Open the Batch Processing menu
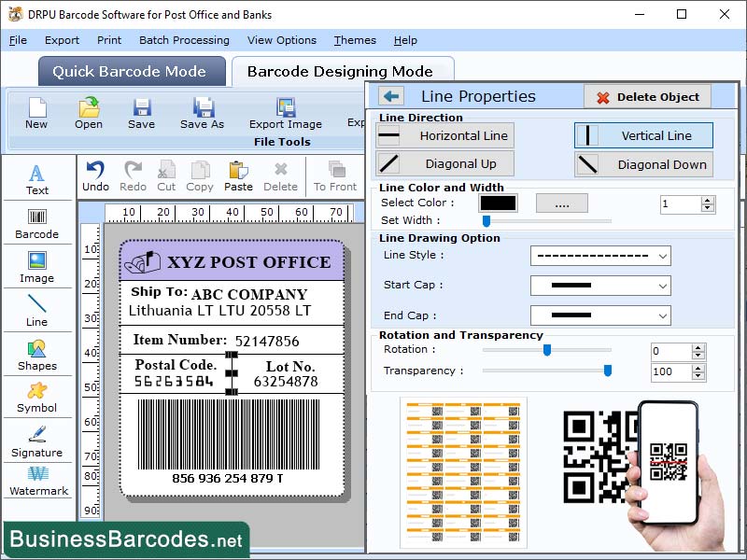 [184, 40]
